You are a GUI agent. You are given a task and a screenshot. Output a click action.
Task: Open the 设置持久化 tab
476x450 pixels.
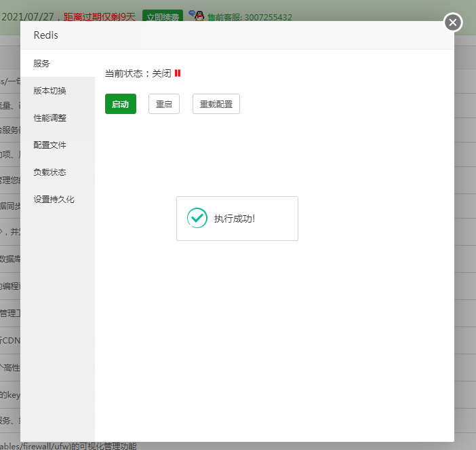[x=58, y=200]
